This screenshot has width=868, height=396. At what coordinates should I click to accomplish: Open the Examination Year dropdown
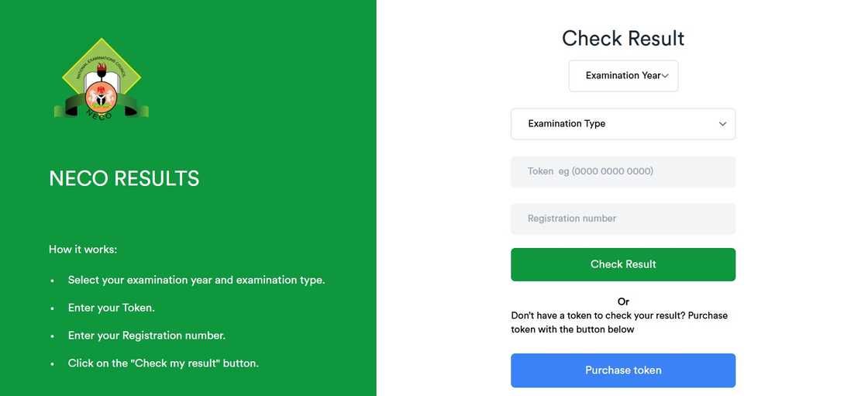(x=623, y=76)
